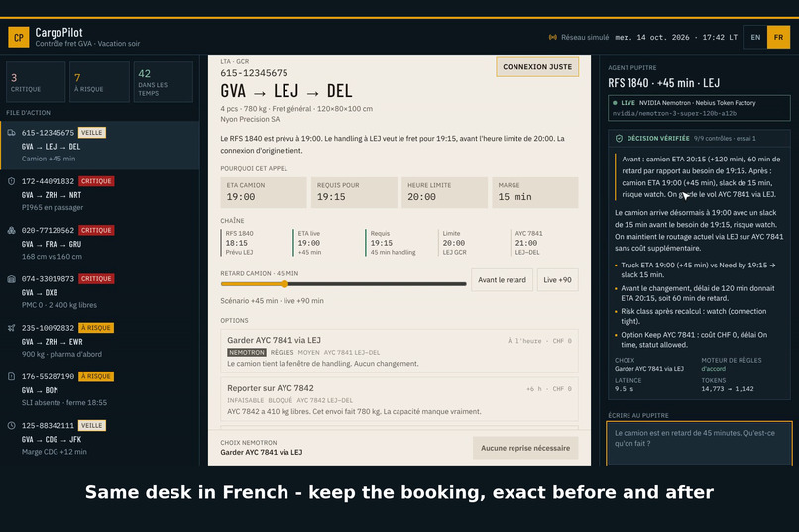This screenshot has height=532, width=799.
Task: Click the Nyon Precision SA shipper name
Action: point(250,119)
